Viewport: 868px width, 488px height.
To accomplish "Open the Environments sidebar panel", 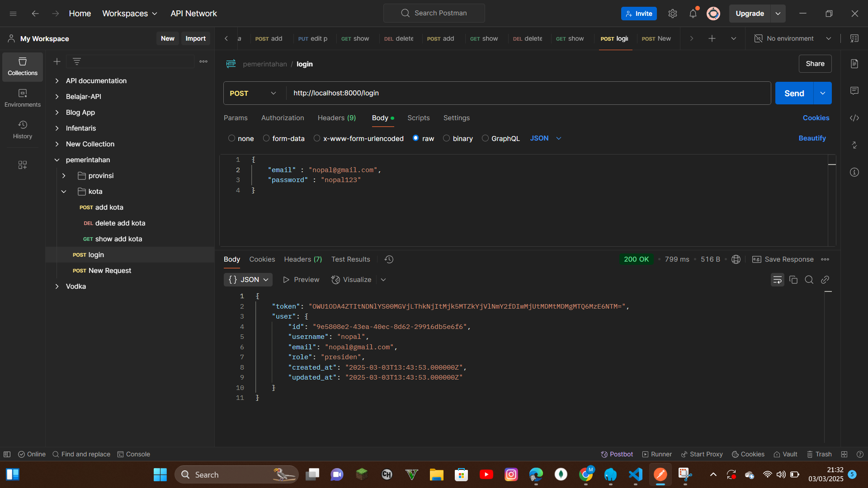I will tap(23, 98).
